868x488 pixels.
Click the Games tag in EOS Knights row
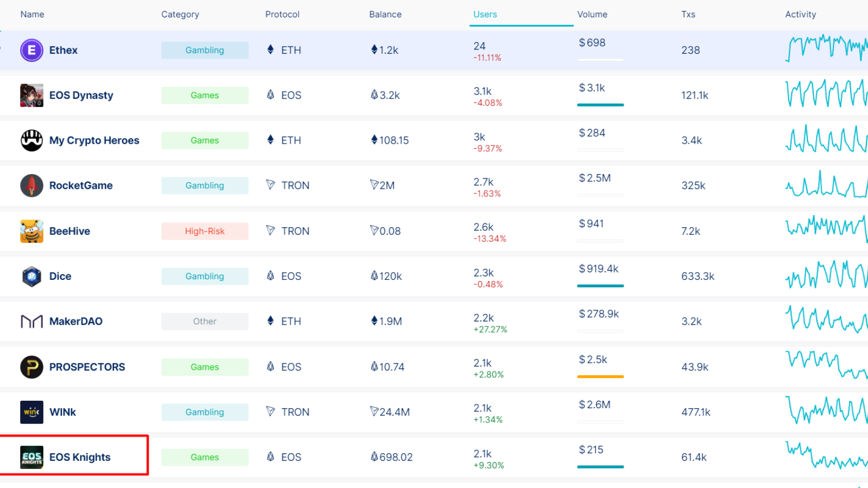coord(205,457)
